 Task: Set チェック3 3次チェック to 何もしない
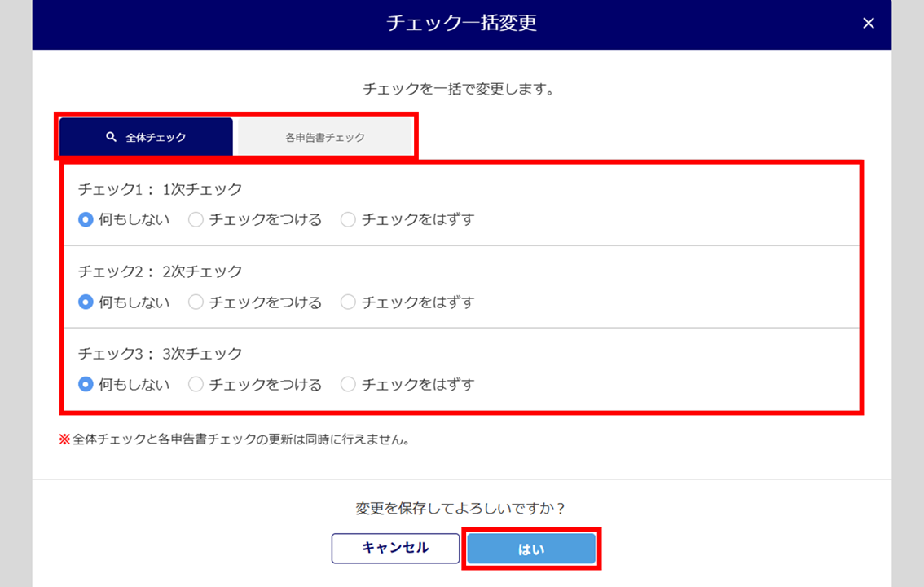pyautogui.click(x=86, y=384)
